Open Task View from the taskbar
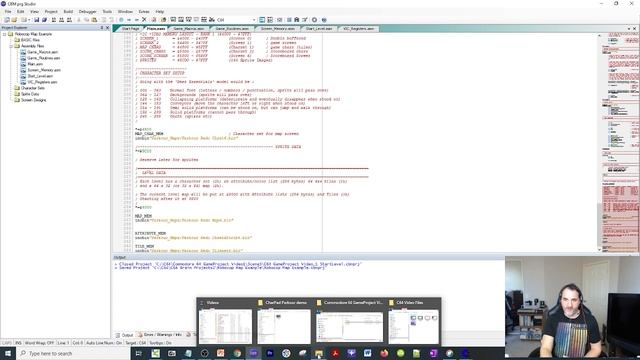 [x=138, y=353]
